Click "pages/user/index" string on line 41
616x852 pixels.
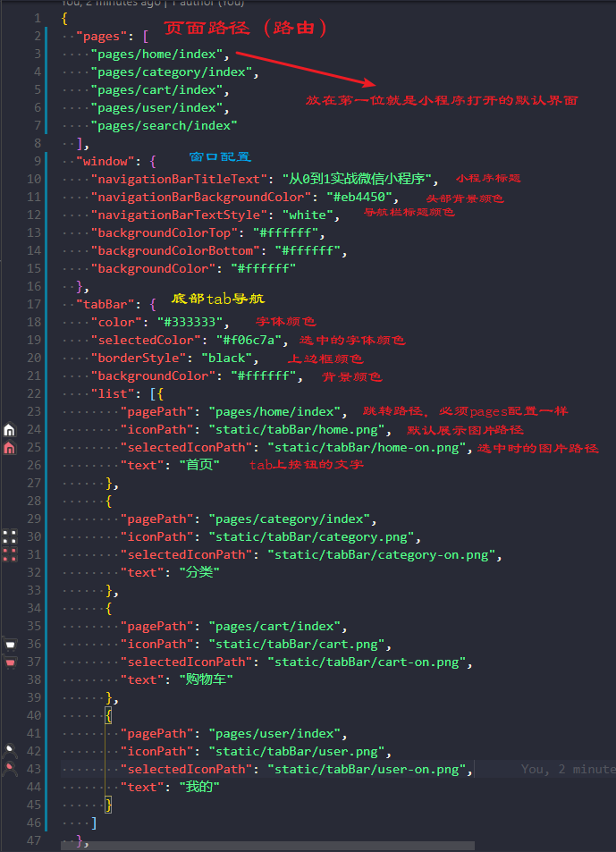[274, 734]
